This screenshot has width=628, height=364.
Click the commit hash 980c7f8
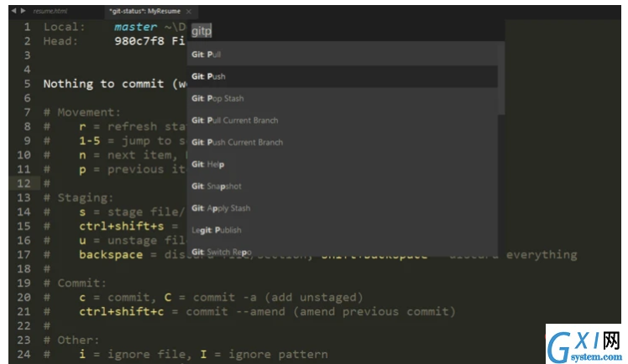139,41
